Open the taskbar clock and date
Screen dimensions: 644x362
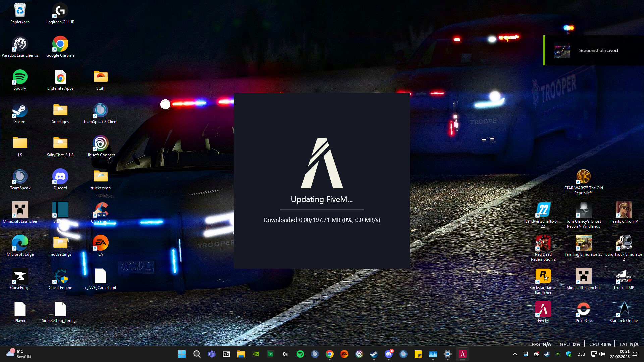coord(620,354)
